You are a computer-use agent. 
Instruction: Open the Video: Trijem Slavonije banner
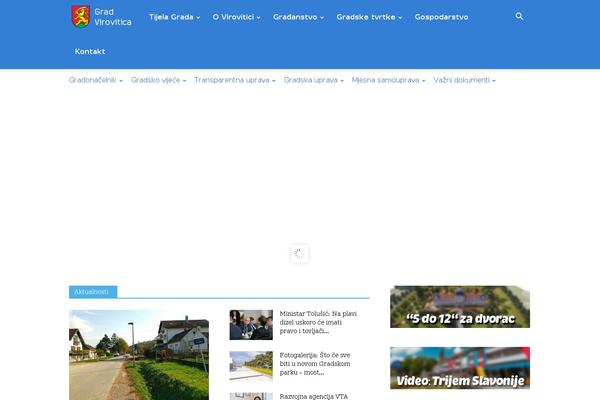[x=460, y=368]
